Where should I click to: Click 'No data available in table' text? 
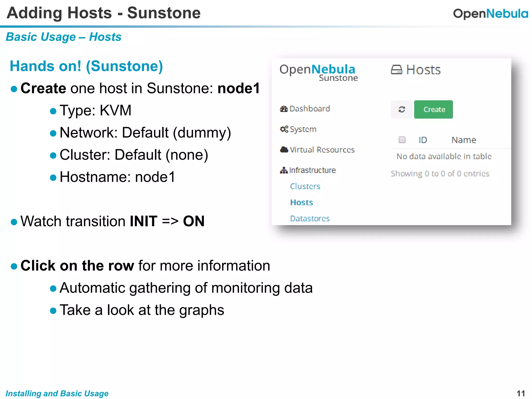(x=444, y=156)
